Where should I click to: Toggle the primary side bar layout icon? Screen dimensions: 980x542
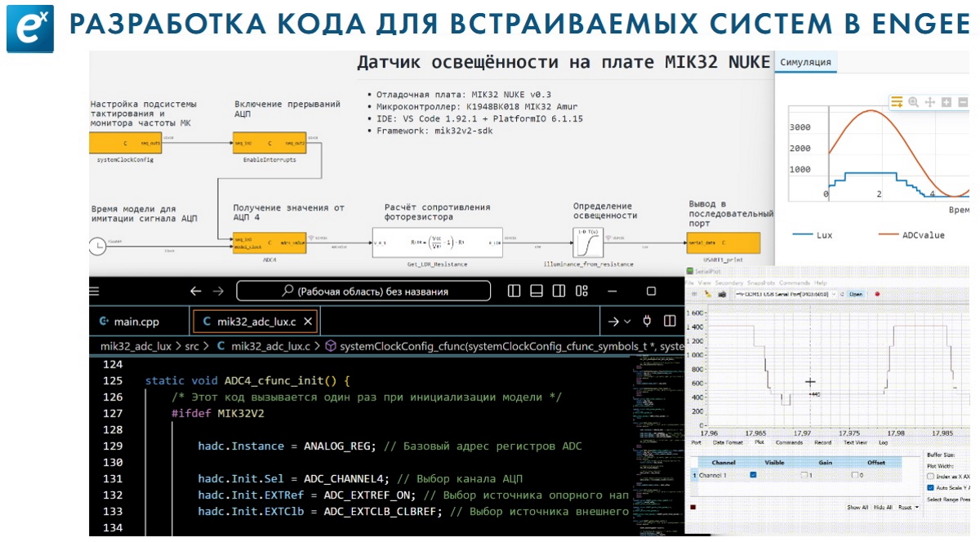coord(514,291)
